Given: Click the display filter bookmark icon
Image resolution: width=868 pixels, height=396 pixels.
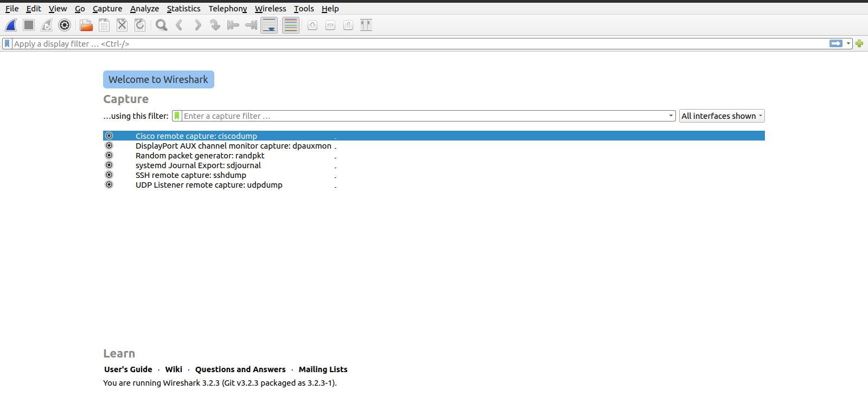Looking at the screenshot, I should 7,43.
